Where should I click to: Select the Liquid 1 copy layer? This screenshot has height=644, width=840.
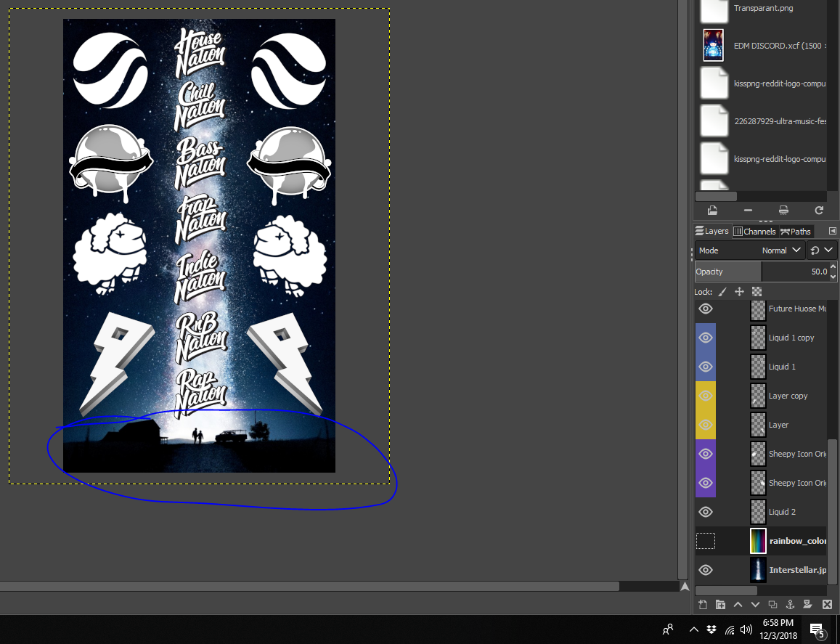pyautogui.click(x=791, y=338)
